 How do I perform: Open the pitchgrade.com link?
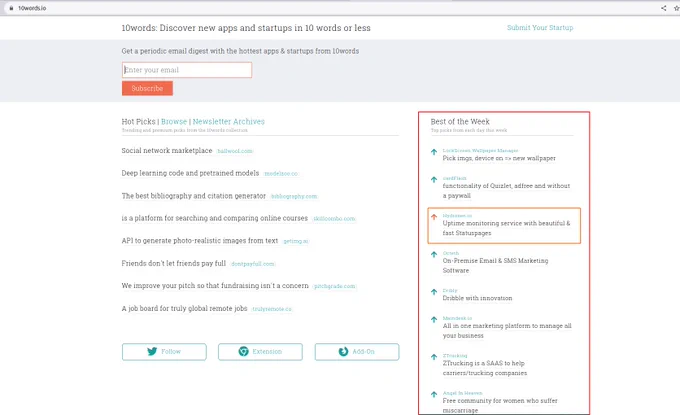(x=334, y=286)
